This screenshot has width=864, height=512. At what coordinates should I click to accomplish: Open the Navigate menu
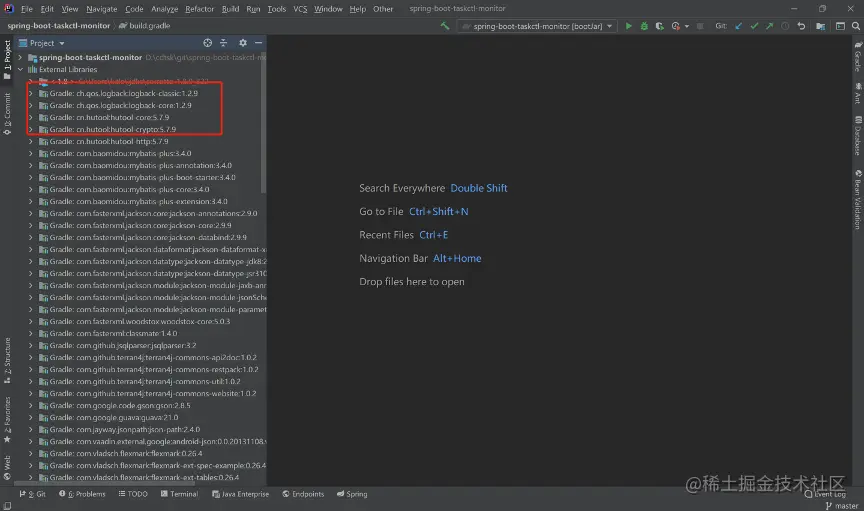pos(101,9)
